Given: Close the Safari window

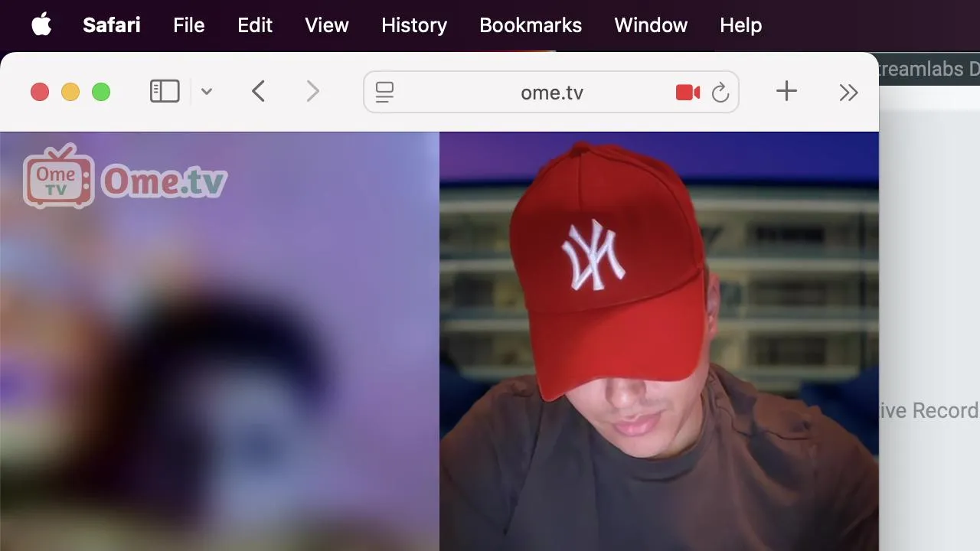Looking at the screenshot, I should 40,93.
